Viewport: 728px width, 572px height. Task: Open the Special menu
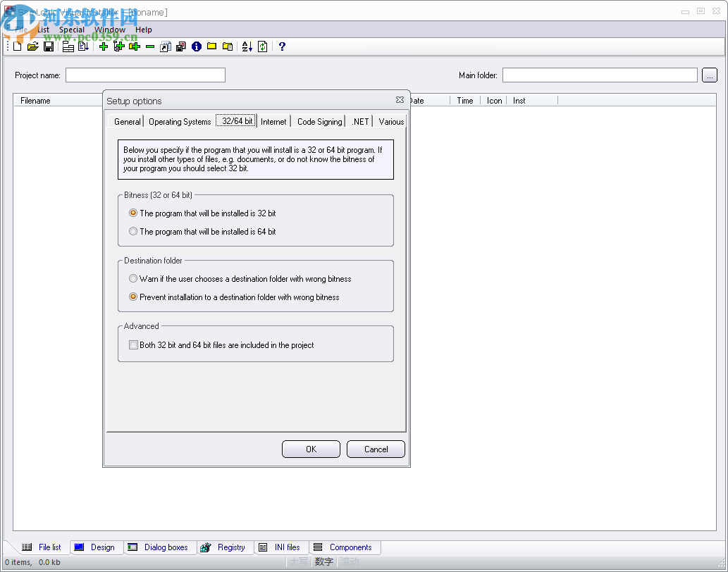tap(71, 30)
